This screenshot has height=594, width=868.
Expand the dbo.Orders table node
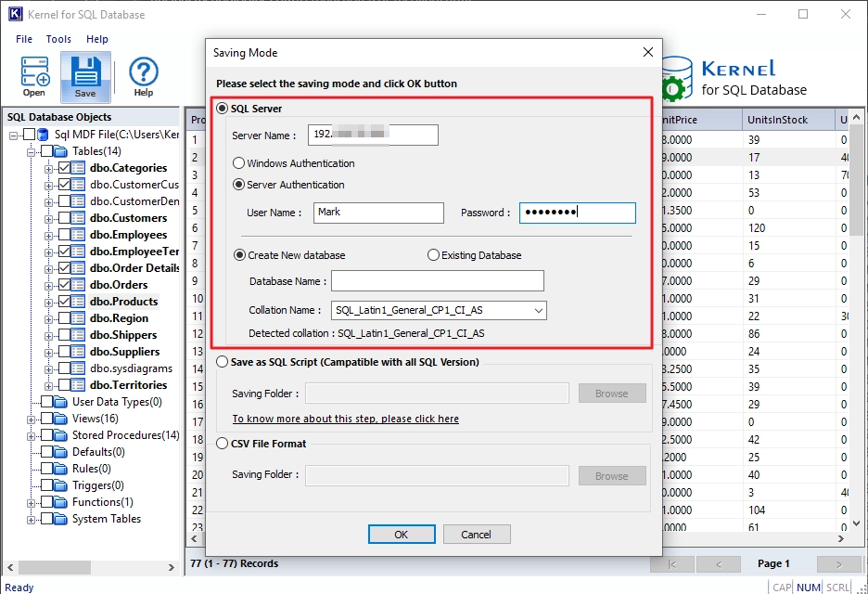tap(49, 286)
